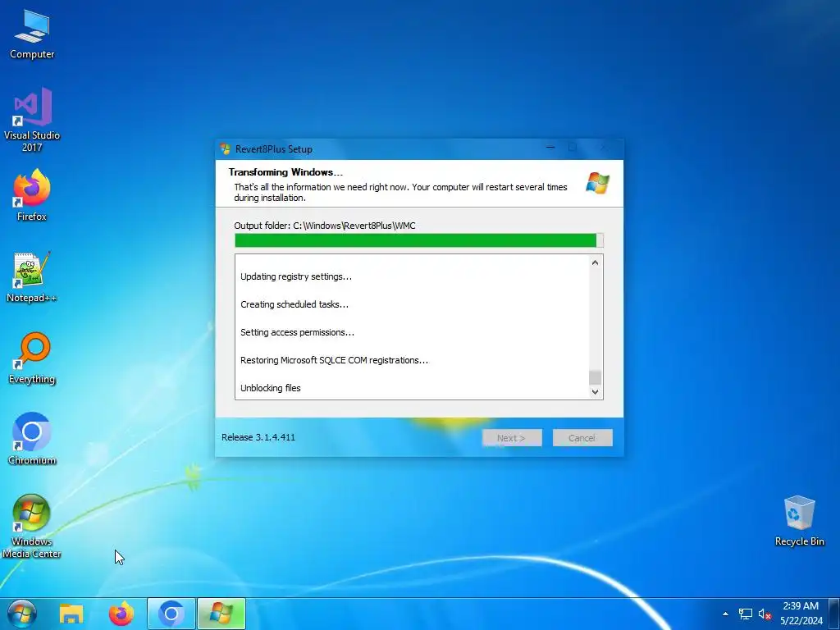Screen dimensions: 840x630
Task: Select the Windows Media Center shortcut
Action: click(32, 526)
